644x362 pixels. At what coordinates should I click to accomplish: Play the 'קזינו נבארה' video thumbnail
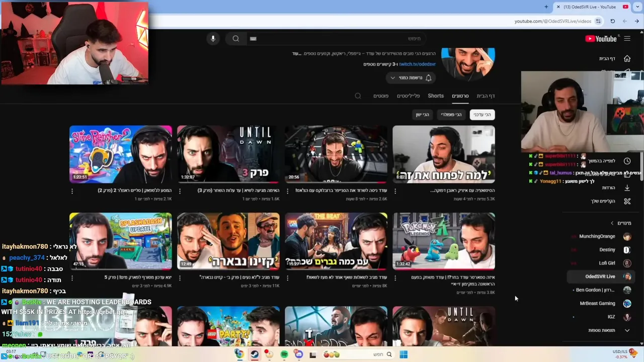coord(228,241)
